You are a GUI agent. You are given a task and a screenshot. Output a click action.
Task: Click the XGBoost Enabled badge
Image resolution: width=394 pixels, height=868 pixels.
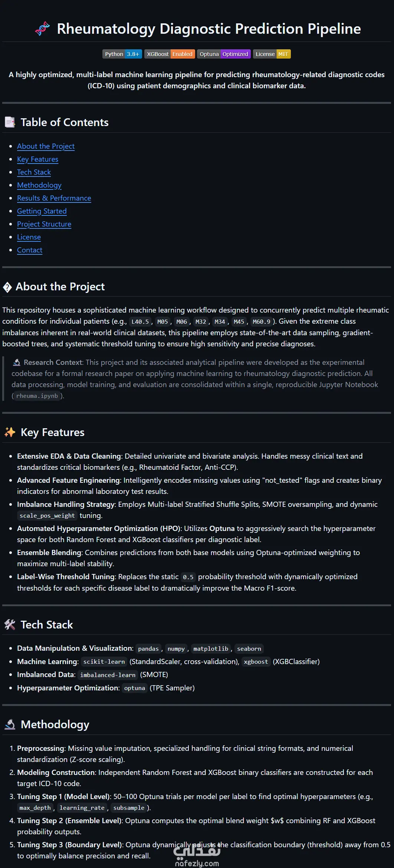(170, 54)
